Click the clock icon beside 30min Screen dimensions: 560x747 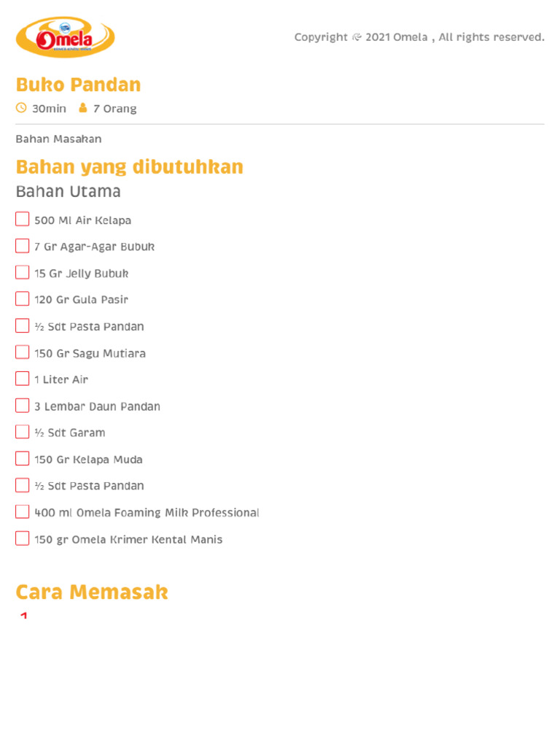20,108
